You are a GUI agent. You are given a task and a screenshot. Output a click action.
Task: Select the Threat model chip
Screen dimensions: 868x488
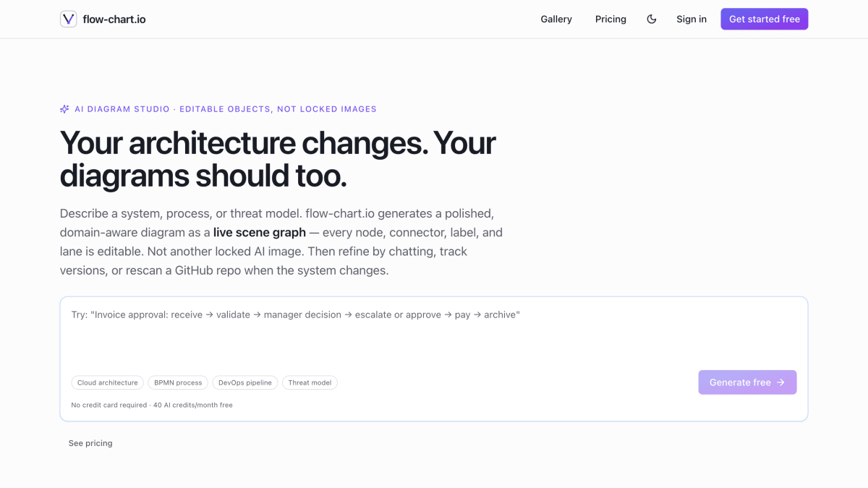pyautogui.click(x=310, y=382)
